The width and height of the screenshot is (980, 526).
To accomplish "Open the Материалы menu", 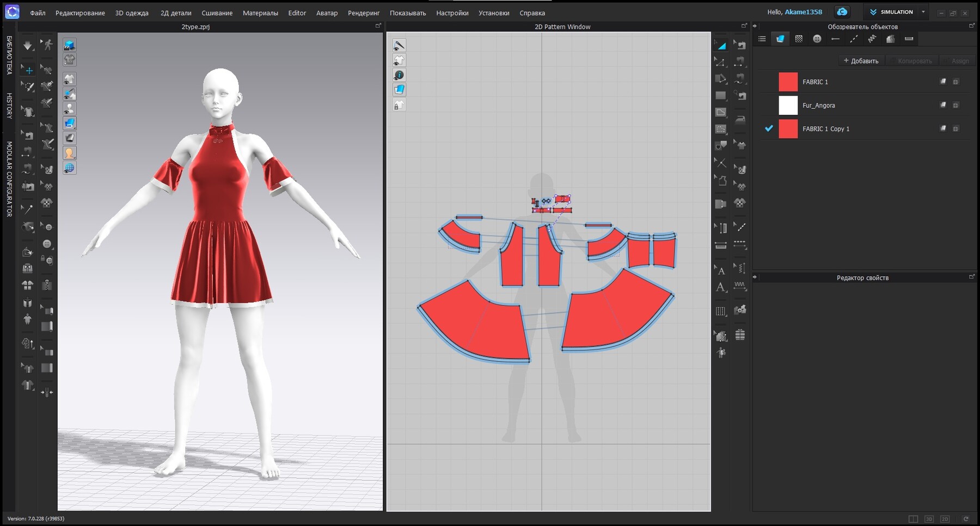I will pyautogui.click(x=261, y=13).
